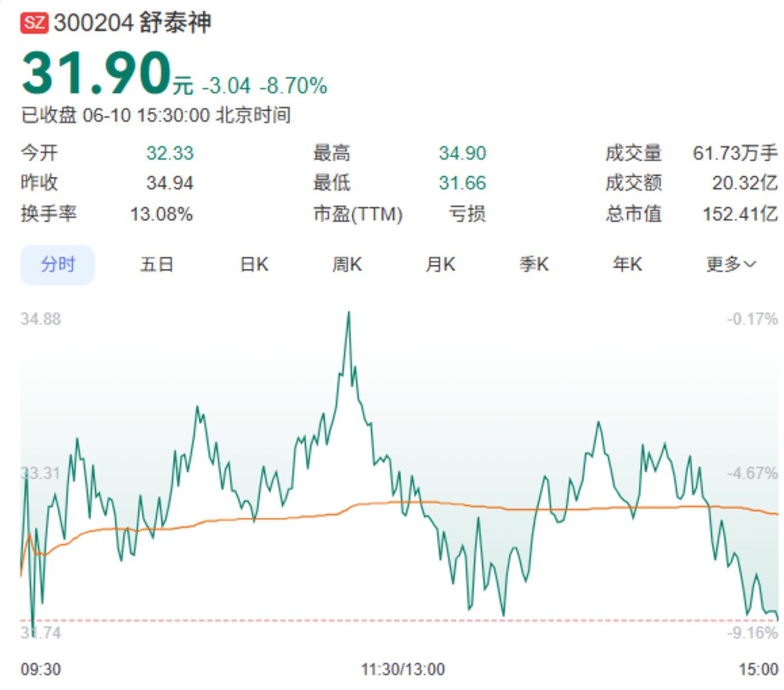Click the 最高 value 34.90
This screenshot has width=784, height=690.
(462, 153)
